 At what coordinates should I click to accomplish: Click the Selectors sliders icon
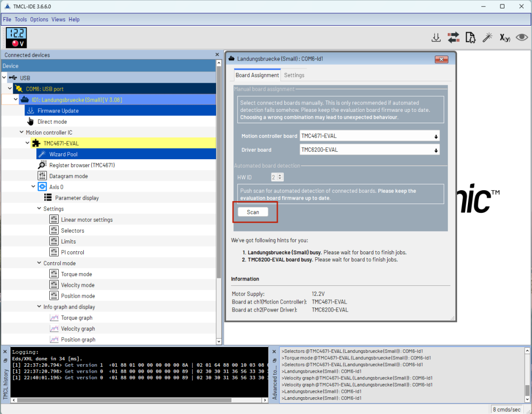pyautogui.click(x=54, y=230)
